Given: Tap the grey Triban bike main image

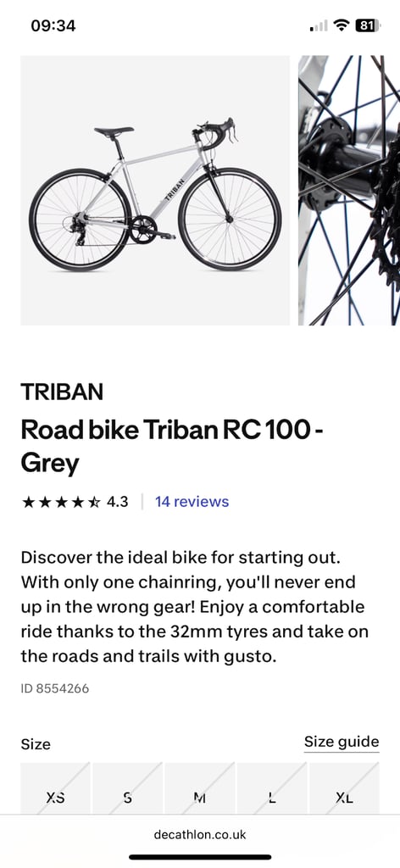Looking at the screenshot, I should [155, 191].
